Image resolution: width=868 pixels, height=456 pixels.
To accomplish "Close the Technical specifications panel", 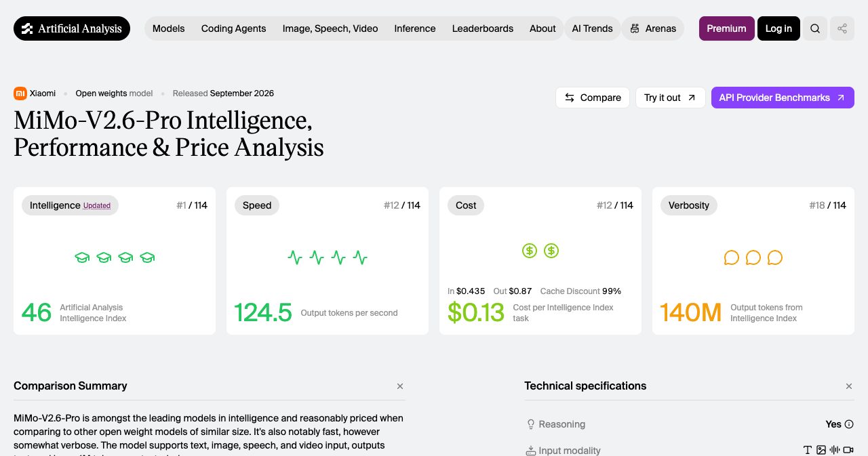I will (849, 386).
